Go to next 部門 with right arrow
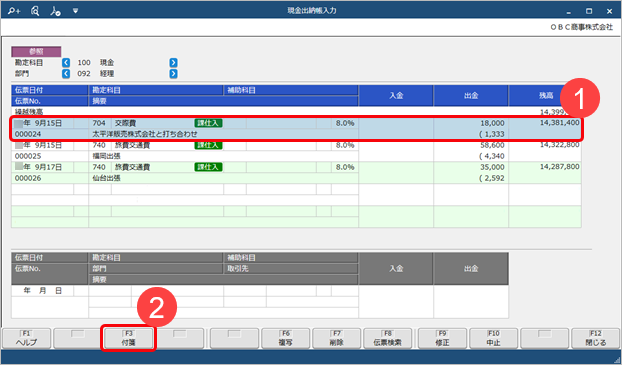Image resolution: width=622 pixels, height=365 pixels. (173, 74)
